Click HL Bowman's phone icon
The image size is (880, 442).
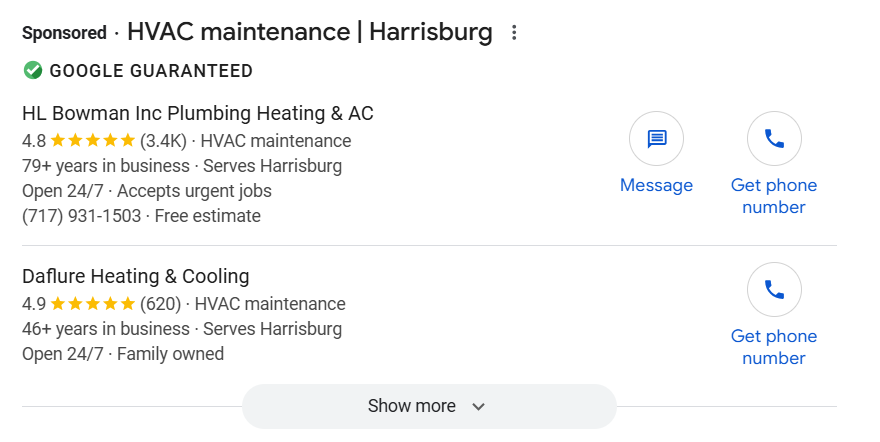point(774,139)
